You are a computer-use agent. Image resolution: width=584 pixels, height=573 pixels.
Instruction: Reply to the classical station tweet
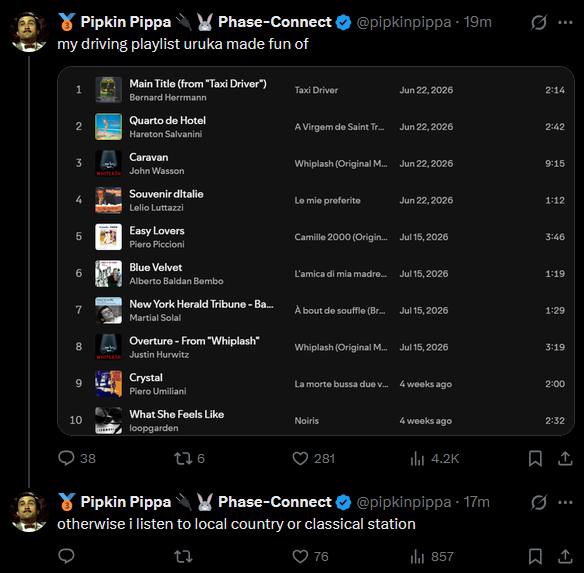[x=66, y=556]
